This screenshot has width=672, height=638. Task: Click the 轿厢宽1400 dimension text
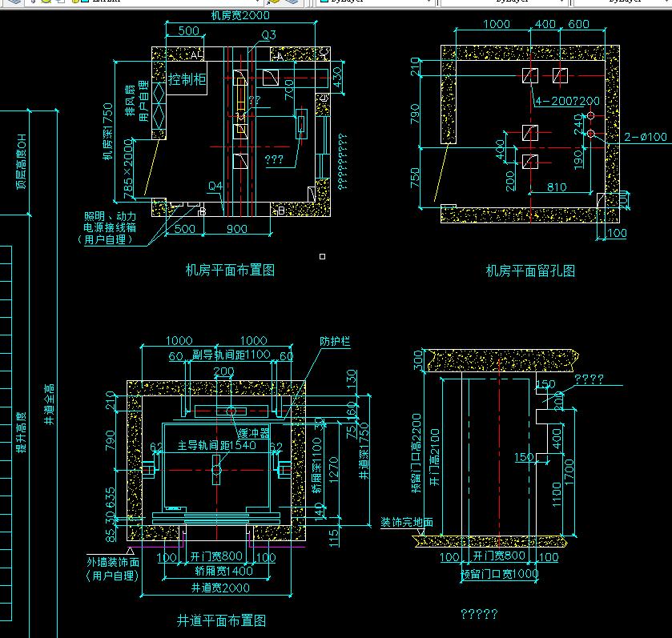point(223,571)
